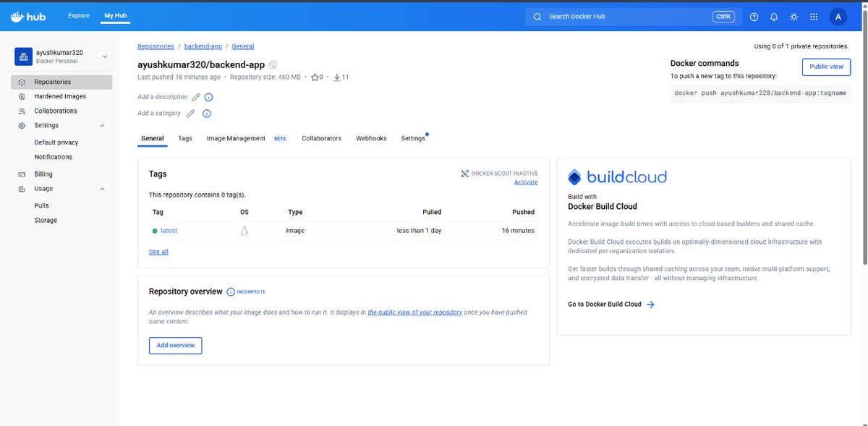
Task: Click the General breadcrumb link
Action: [x=243, y=46]
